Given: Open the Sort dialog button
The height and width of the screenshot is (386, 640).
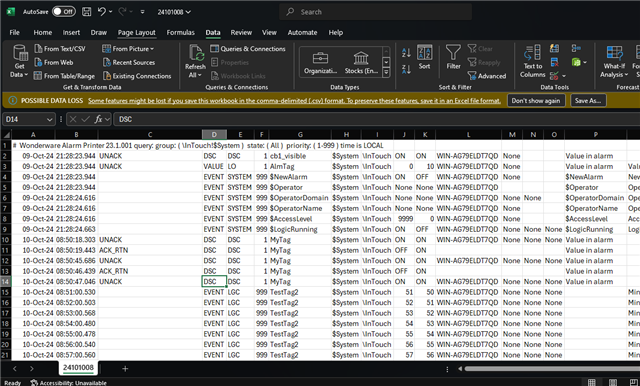Looking at the screenshot, I should point(424,57).
